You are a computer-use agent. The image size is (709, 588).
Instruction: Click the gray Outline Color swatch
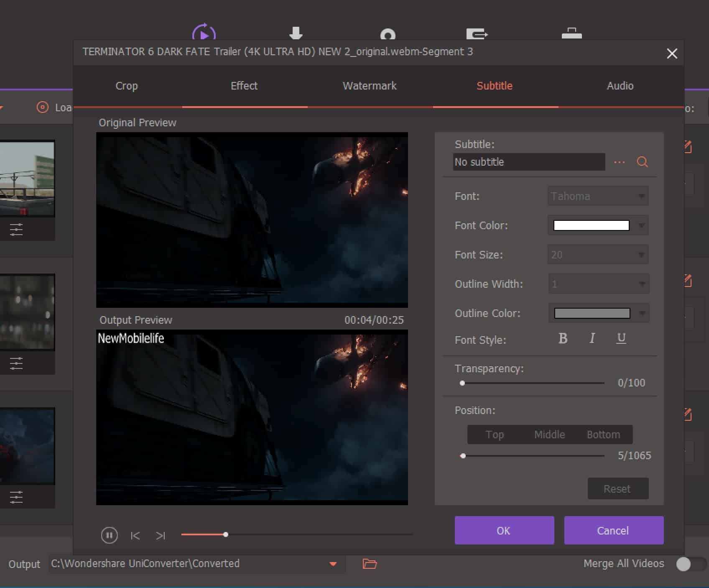[x=592, y=313]
